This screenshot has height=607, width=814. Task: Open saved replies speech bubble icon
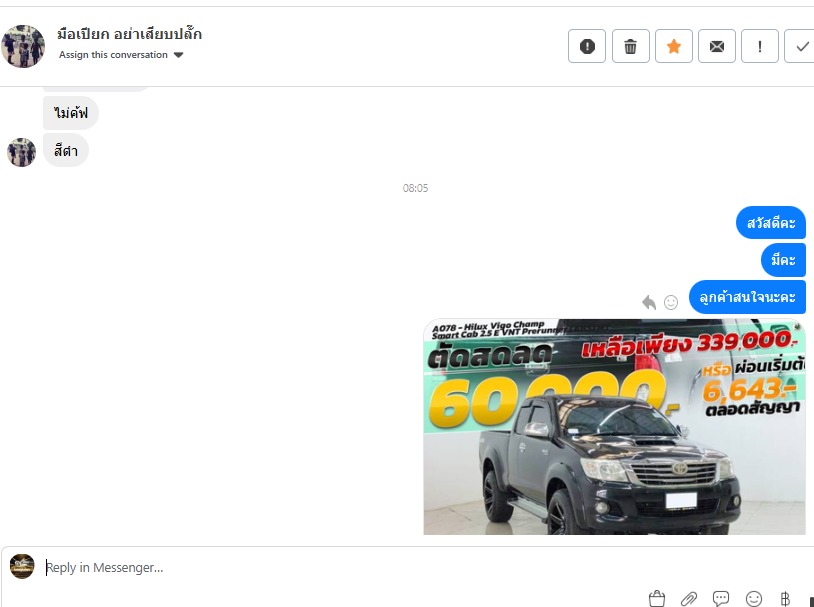[x=721, y=599]
